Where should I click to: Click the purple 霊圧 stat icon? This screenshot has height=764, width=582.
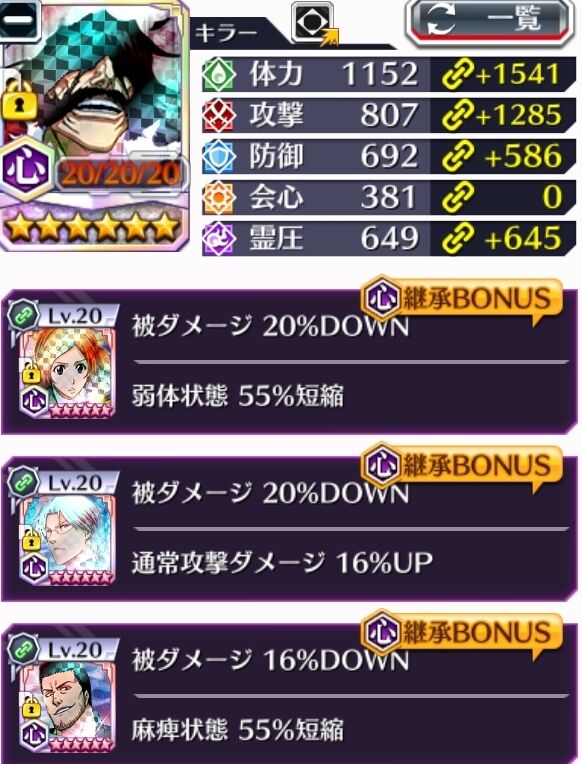tap(219, 239)
